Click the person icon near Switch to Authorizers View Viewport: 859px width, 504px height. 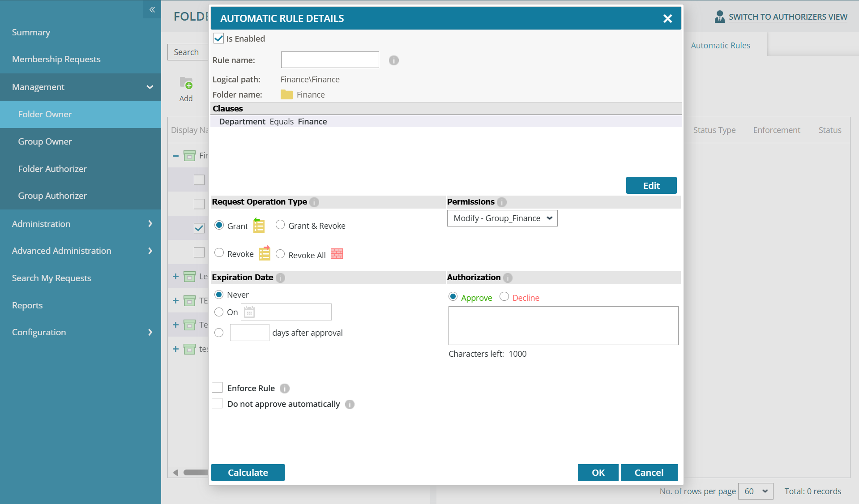pos(719,16)
